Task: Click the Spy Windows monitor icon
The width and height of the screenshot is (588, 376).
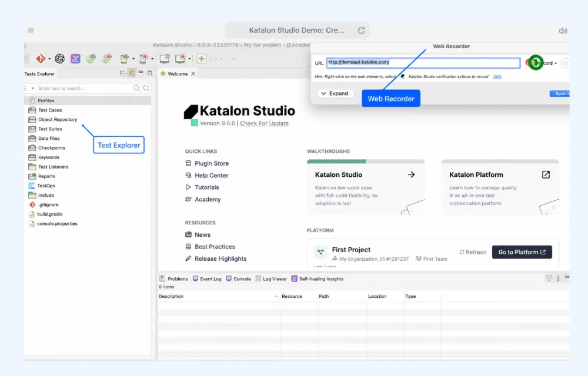Action: click(165, 58)
